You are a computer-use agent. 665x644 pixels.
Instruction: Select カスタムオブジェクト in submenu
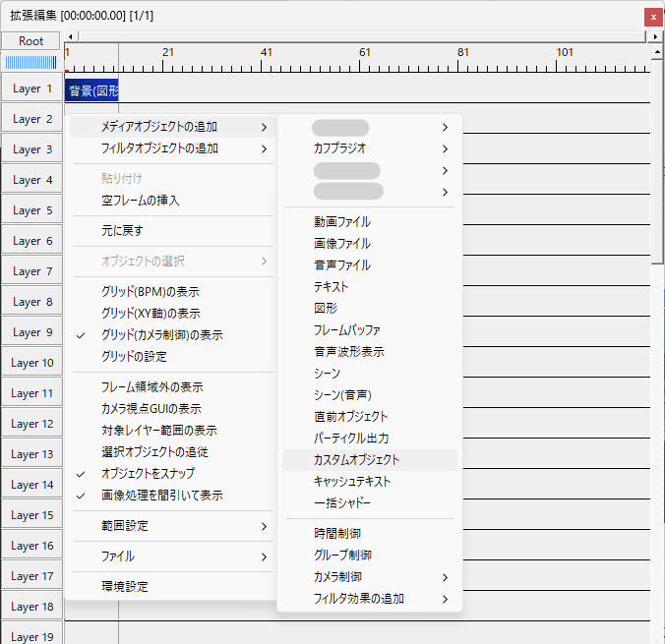[x=370, y=460]
